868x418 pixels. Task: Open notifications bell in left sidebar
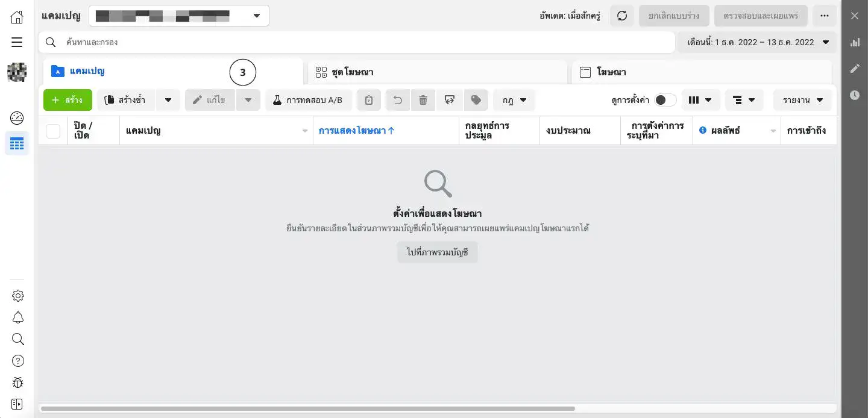[18, 317]
